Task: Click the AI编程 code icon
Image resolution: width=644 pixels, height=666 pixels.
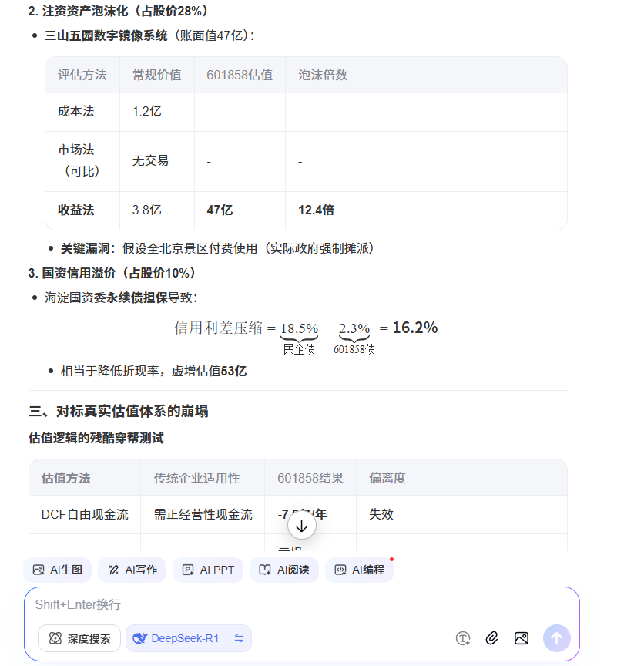Action: coord(340,570)
